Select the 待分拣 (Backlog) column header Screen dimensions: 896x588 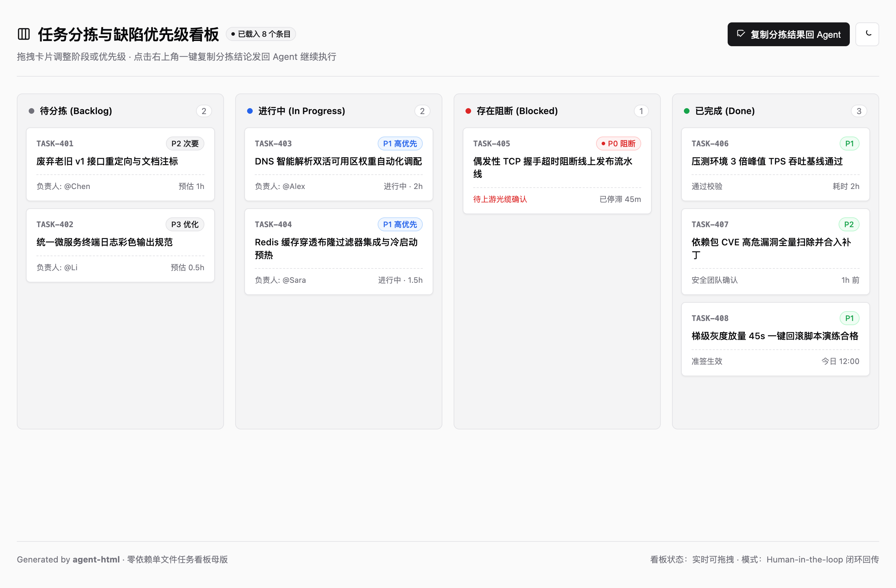[76, 111]
